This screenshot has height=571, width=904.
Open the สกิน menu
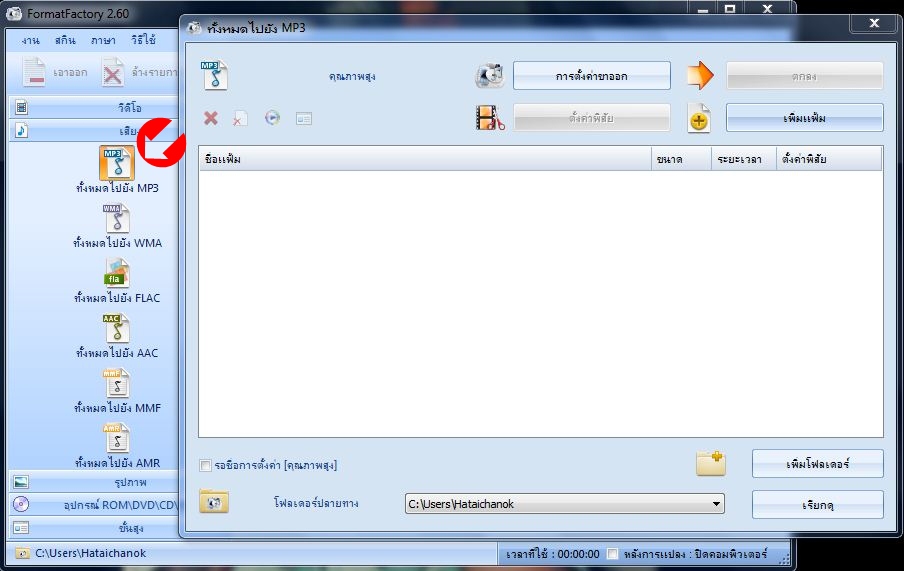(x=65, y=40)
